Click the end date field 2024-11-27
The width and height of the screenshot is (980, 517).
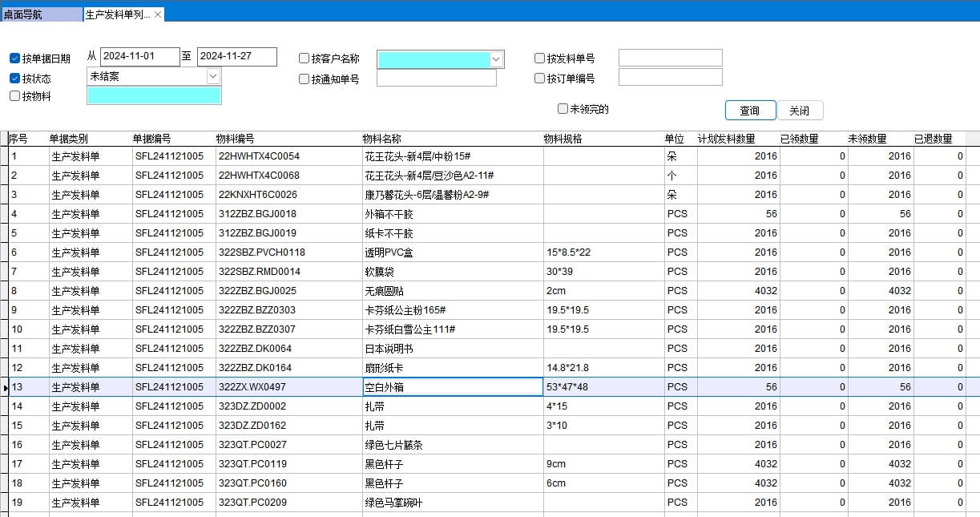[x=236, y=57]
